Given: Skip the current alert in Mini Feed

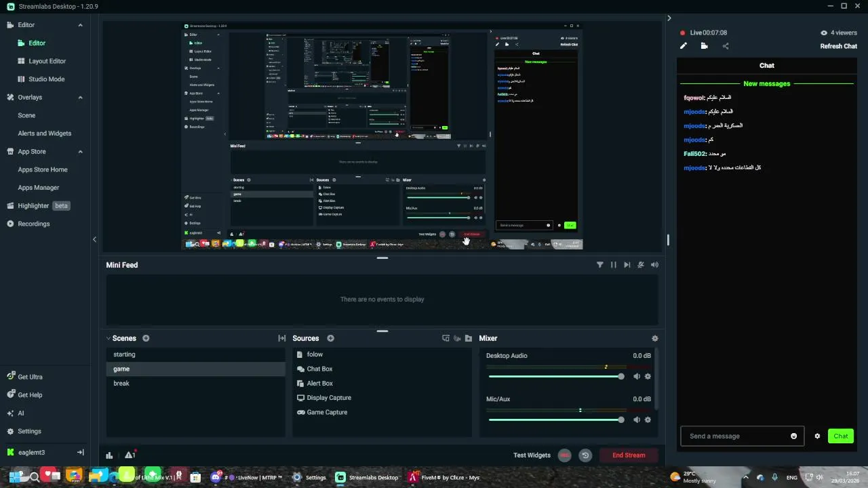Looking at the screenshot, I should click(627, 265).
